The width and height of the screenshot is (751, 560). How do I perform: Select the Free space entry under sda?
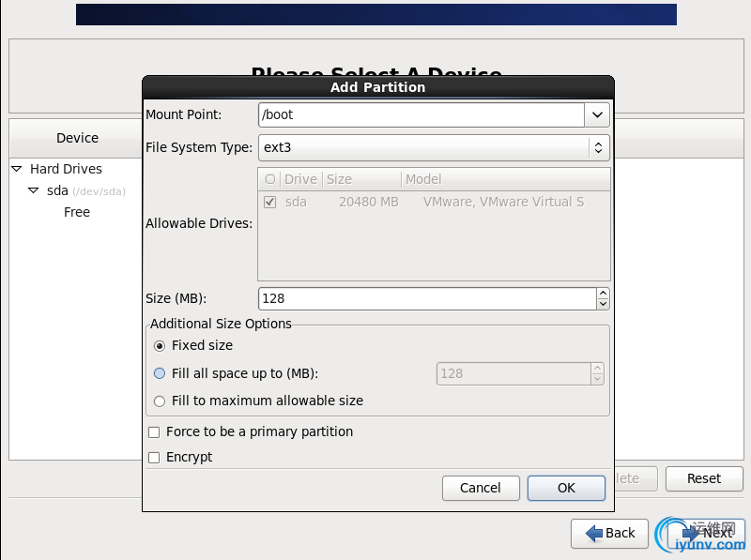[77, 212]
